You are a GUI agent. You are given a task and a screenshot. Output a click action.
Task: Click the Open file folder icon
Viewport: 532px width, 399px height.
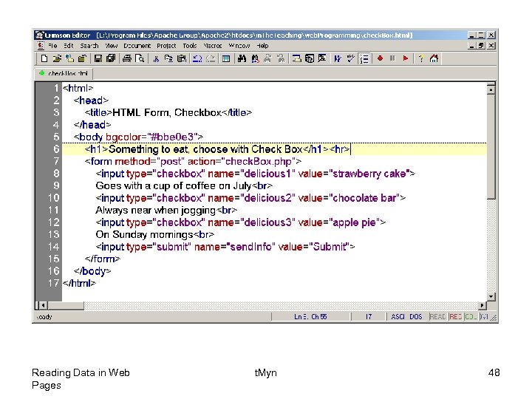(57, 58)
